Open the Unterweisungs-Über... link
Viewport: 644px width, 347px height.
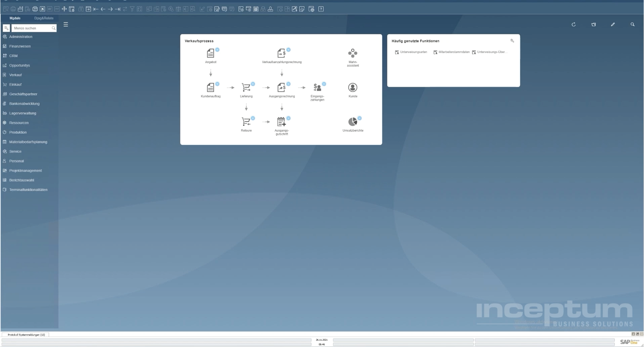(x=490, y=52)
